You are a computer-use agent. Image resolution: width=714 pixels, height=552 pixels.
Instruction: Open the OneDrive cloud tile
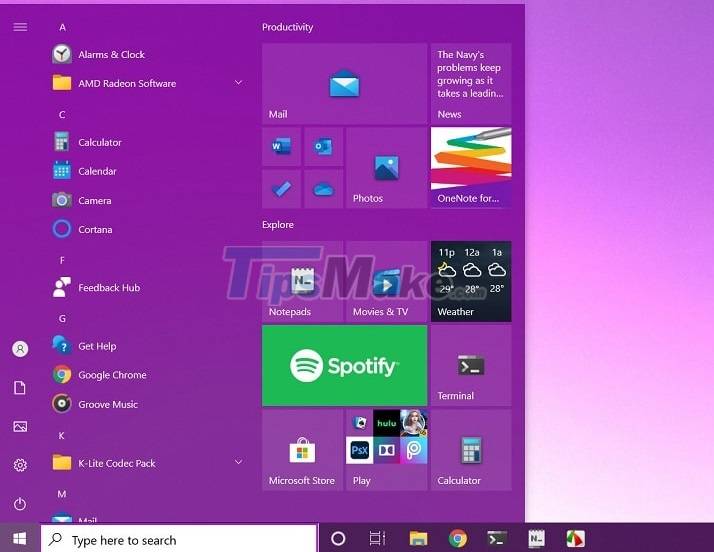(323, 189)
